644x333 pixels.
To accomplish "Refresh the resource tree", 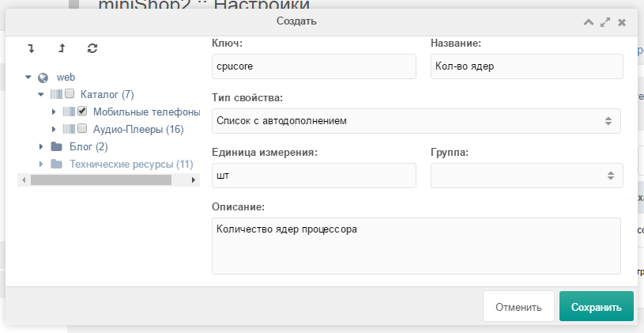I will (92, 48).
